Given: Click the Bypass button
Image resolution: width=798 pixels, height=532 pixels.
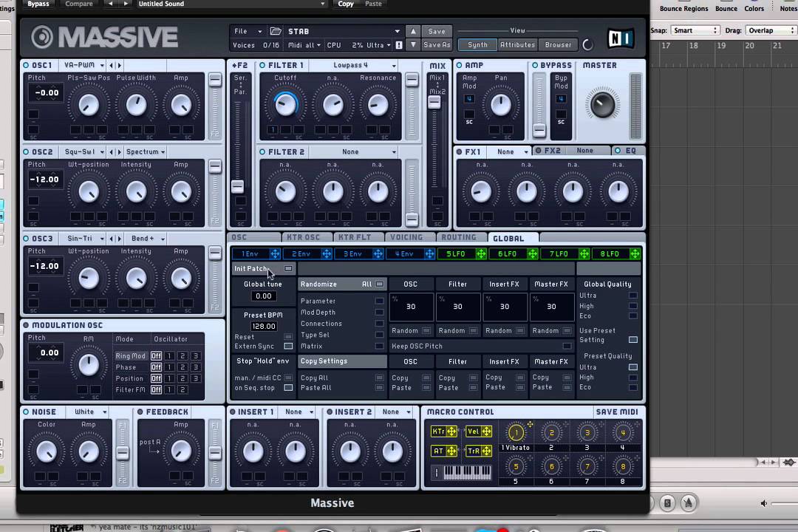Looking at the screenshot, I should point(38,4).
